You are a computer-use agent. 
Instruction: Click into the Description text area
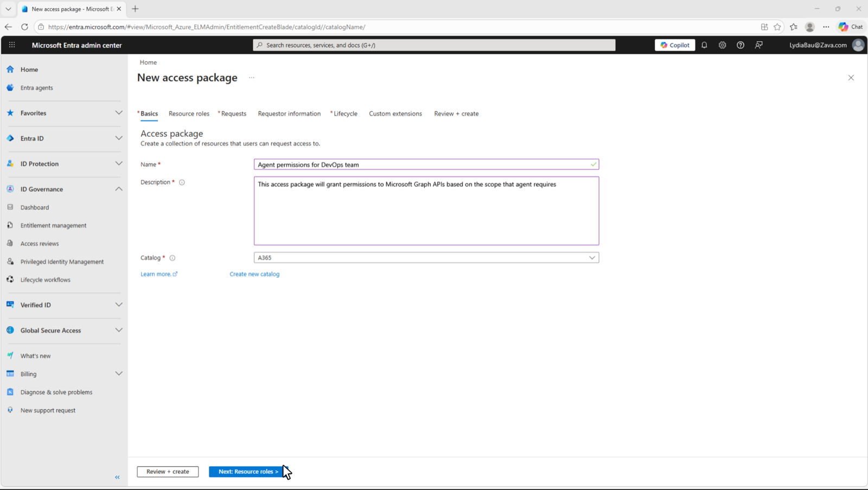click(426, 211)
